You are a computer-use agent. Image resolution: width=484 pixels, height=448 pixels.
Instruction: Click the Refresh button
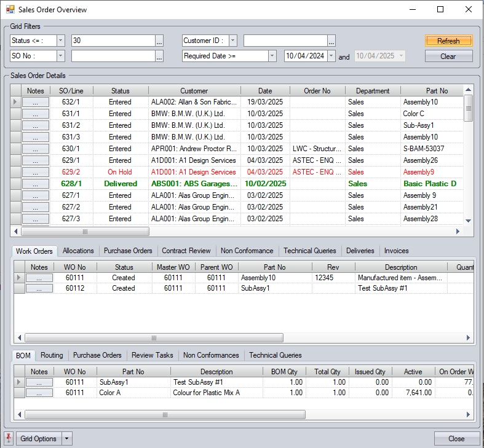tap(448, 41)
